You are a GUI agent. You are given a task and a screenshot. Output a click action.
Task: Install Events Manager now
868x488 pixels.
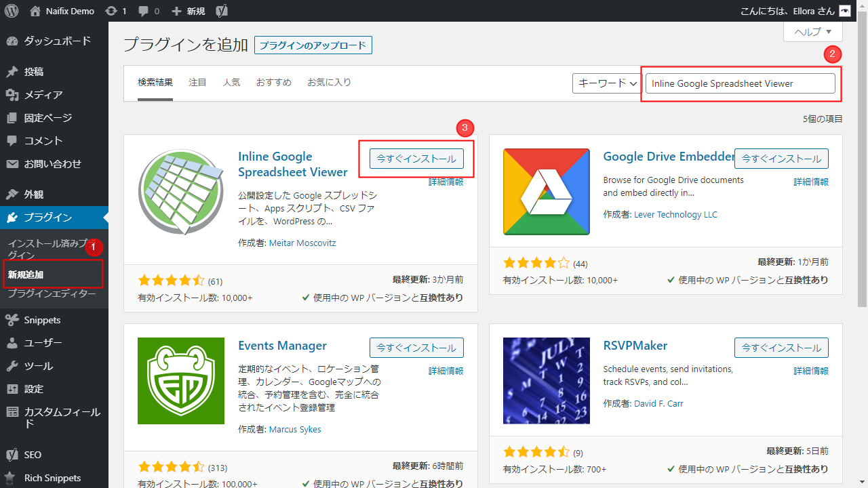coord(416,348)
